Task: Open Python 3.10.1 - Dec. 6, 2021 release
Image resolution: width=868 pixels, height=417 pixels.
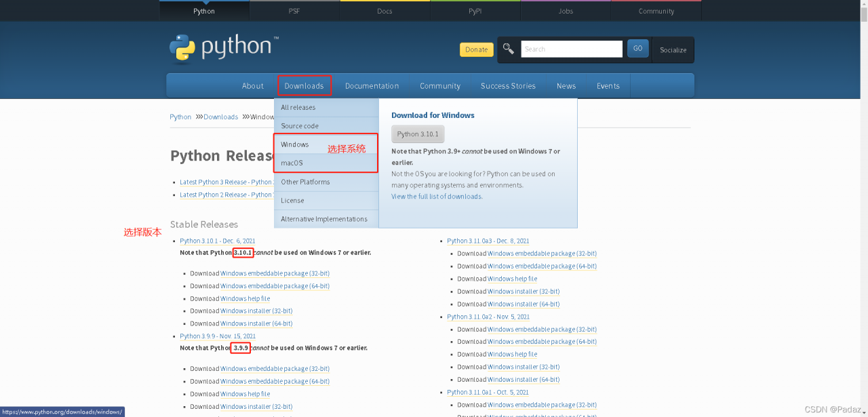Action: tap(218, 241)
